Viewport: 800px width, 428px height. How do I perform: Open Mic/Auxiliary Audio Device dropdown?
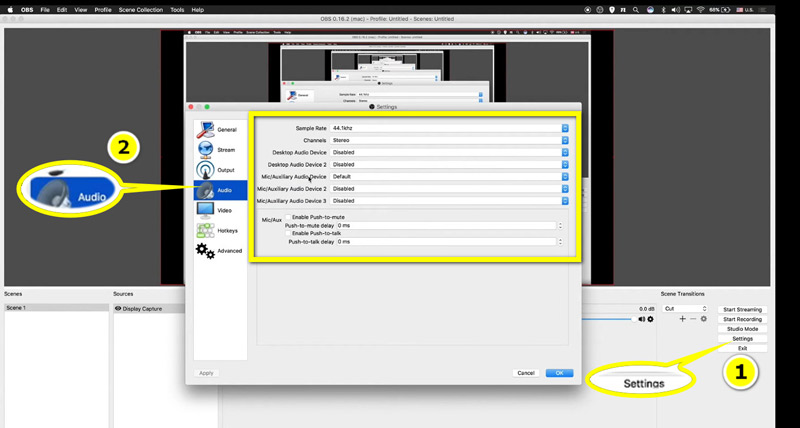449,177
